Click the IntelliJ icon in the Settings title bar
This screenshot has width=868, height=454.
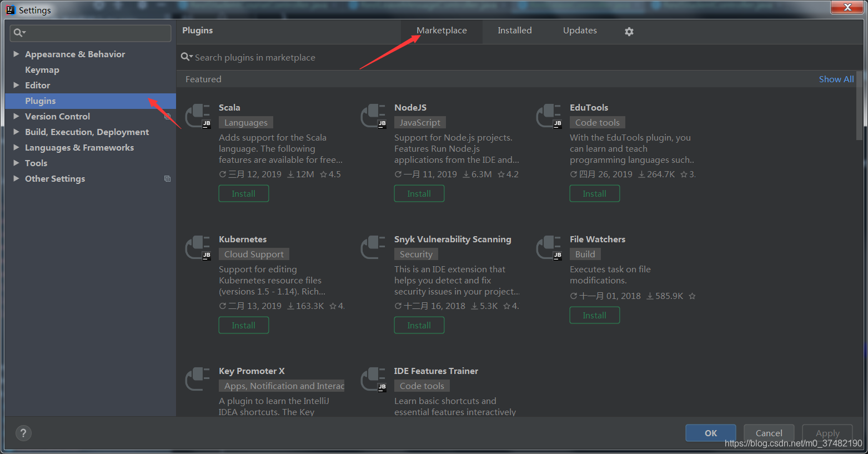pos(10,9)
